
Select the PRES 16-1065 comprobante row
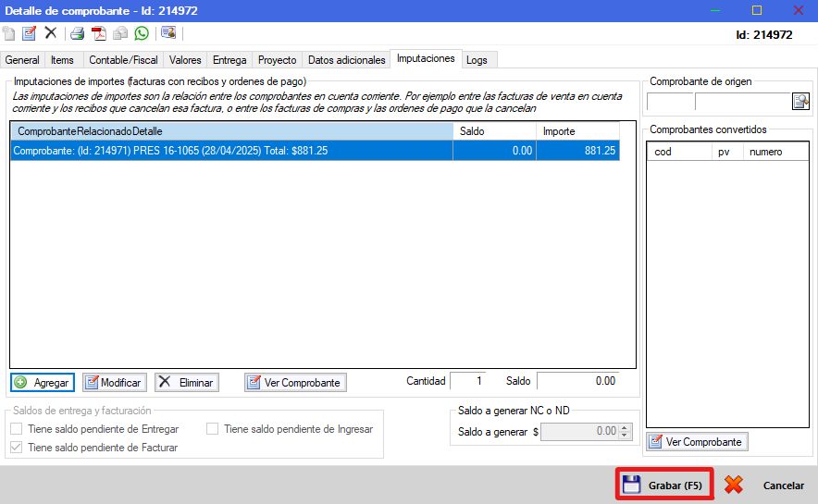tap(316, 151)
